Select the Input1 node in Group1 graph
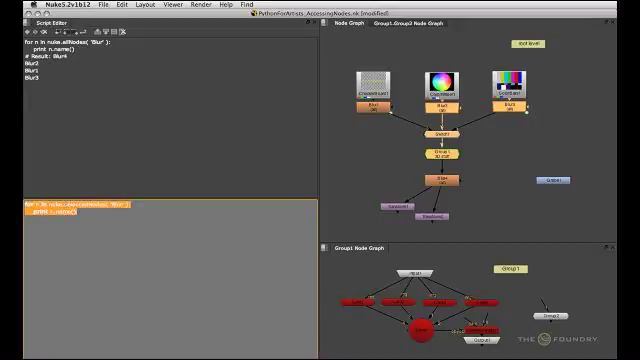 415,273
